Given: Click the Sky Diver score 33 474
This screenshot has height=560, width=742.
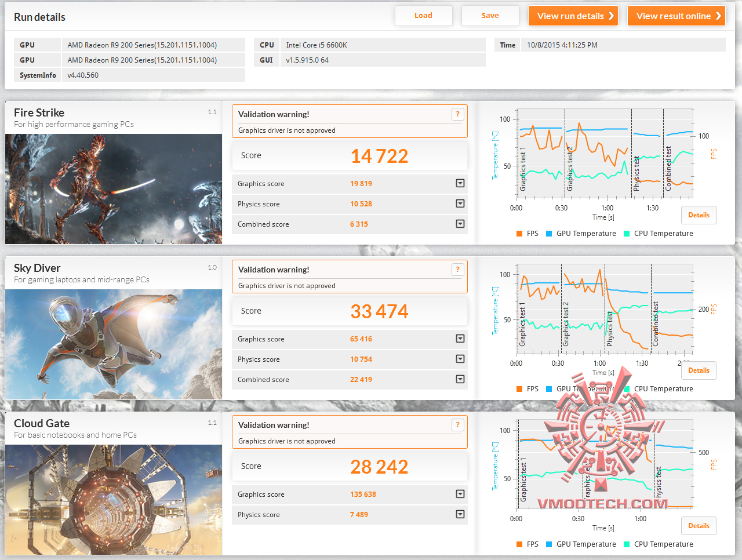Looking at the screenshot, I should (x=379, y=311).
